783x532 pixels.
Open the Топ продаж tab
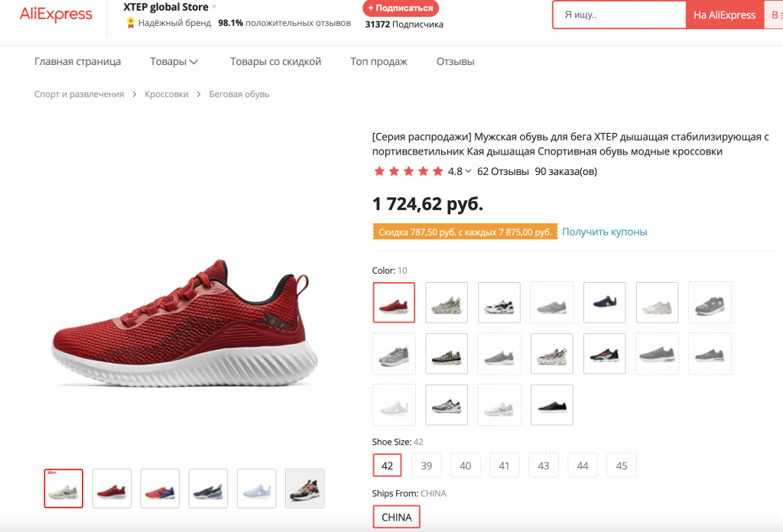pos(379,61)
